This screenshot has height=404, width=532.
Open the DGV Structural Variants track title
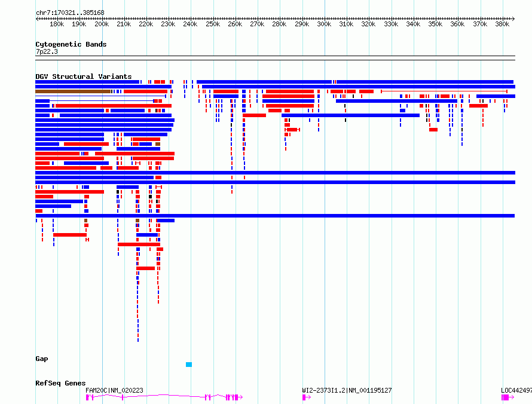point(84,76)
